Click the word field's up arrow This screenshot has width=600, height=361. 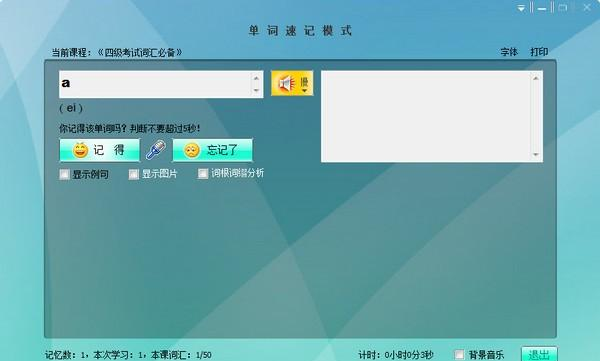[256, 78]
